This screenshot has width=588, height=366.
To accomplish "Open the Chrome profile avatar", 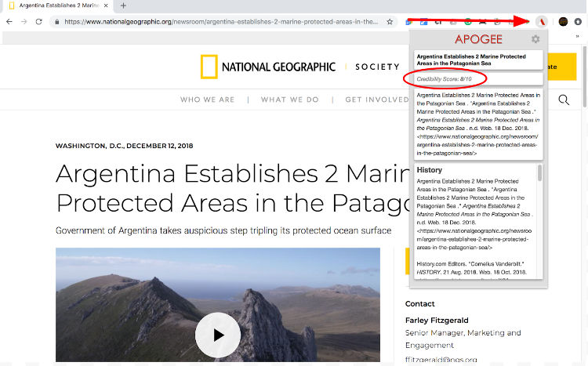I will (x=563, y=22).
